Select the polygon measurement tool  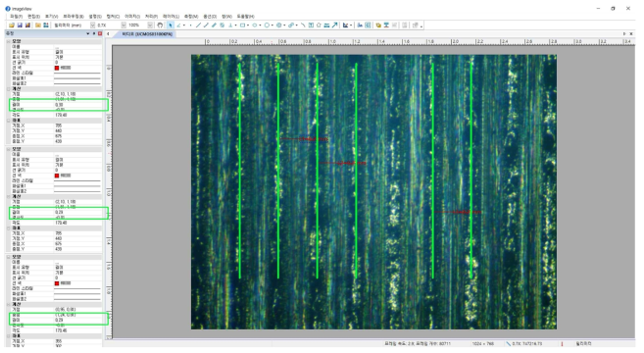[x=319, y=25]
